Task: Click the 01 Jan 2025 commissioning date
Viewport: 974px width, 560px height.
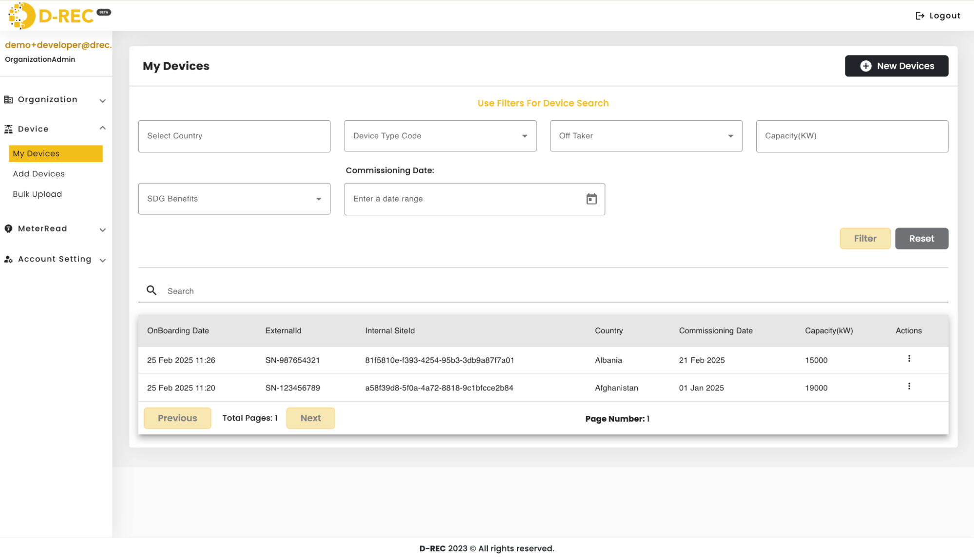Action: [x=701, y=388]
